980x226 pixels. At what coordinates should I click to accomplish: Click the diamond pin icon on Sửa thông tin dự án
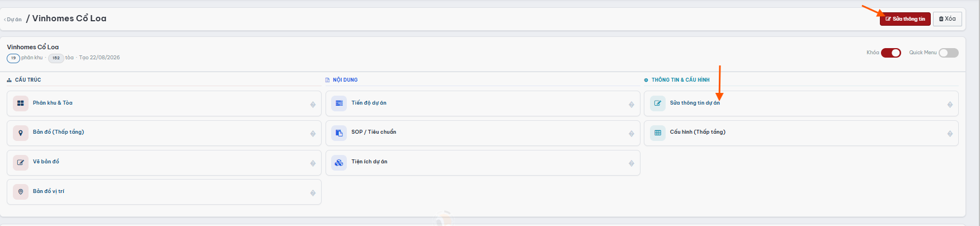(950, 105)
